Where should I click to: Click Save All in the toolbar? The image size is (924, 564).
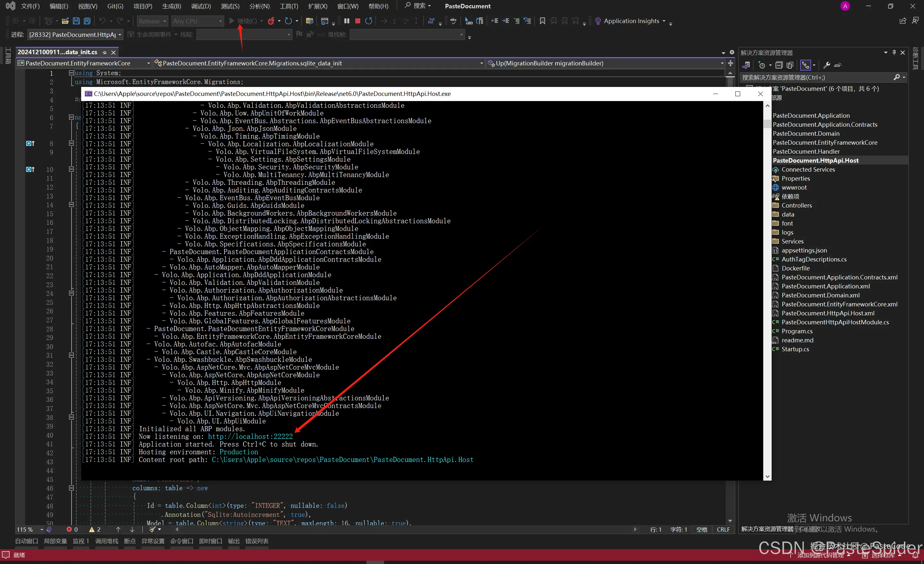(87, 21)
